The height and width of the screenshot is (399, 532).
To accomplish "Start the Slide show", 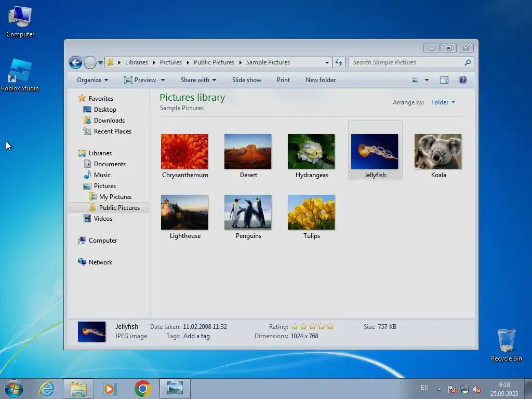I will point(247,80).
